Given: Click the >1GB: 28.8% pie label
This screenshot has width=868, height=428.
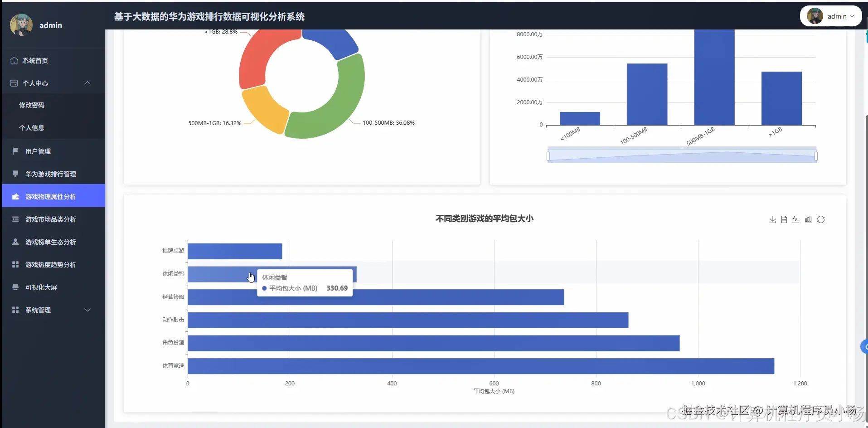Looking at the screenshot, I should (221, 32).
